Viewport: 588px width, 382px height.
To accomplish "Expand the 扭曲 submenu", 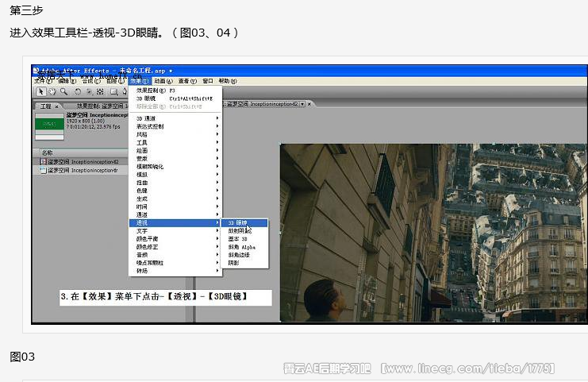I will click(175, 183).
